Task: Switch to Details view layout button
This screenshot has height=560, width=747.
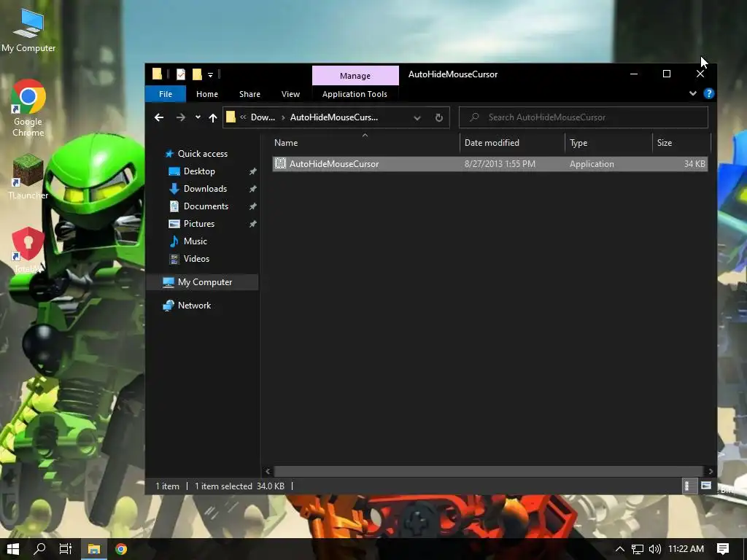Action: [689, 486]
